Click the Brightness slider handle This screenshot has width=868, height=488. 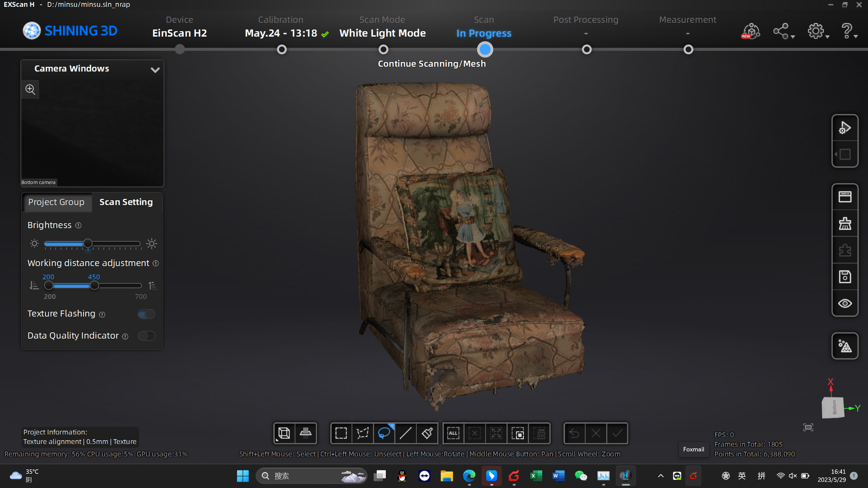click(x=88, y=244)
